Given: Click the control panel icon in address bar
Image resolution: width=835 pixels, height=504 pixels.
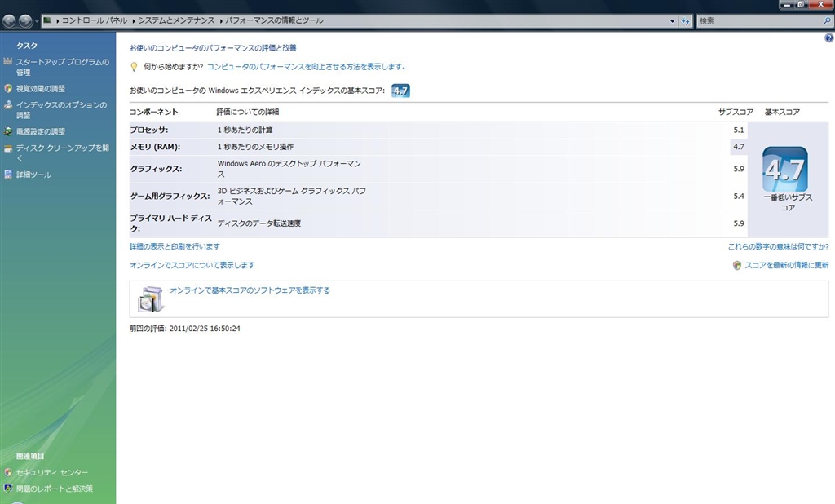Looking at the screenshot, I should (x=47, y=20).
